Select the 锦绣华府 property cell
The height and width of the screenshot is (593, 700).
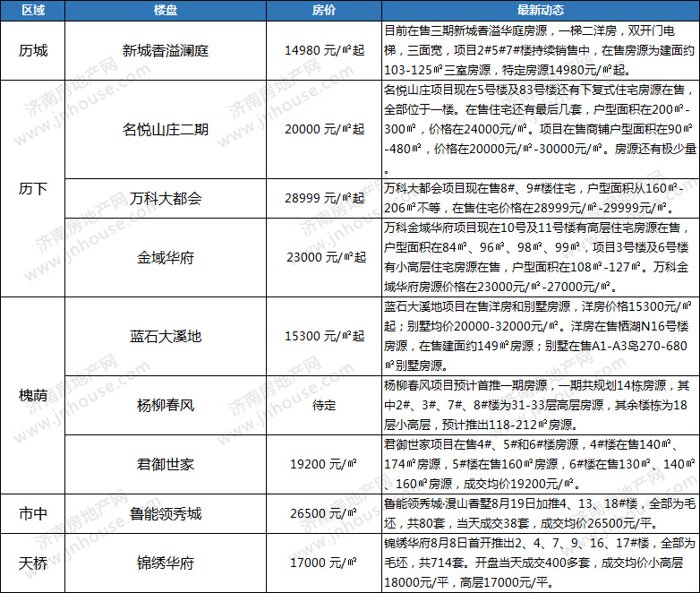pyautogui.click(x=165, y=563)
